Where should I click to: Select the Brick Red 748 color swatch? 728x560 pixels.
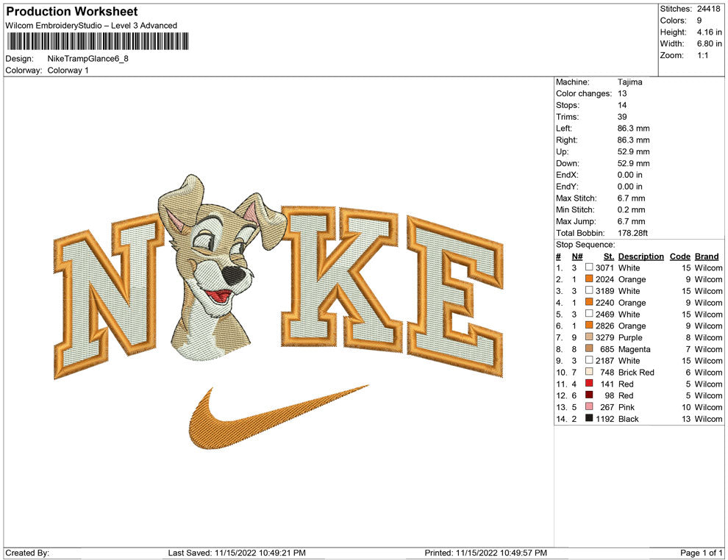pos(589,372)
